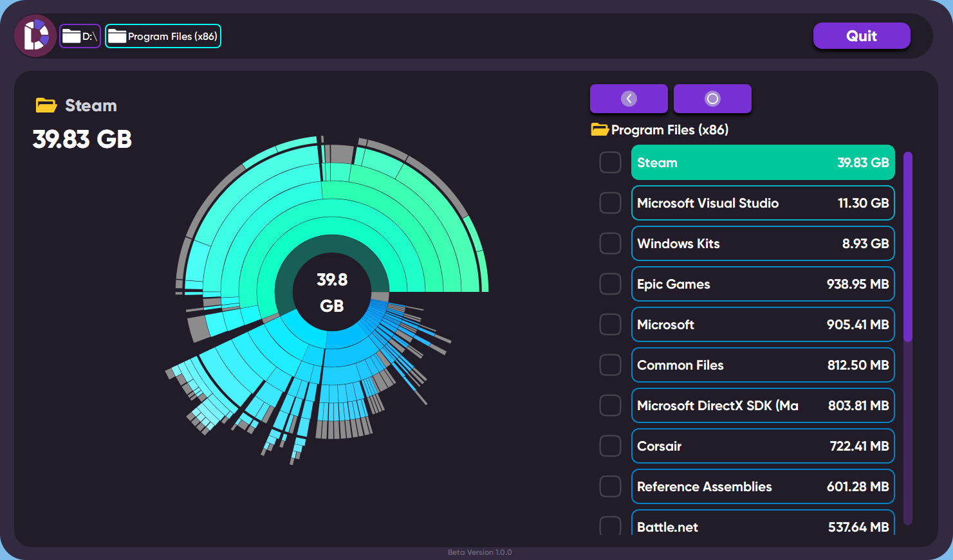Check the Reference Assemblies checkbox
This screenshot has height=560, width=953.
pos(610,487)
